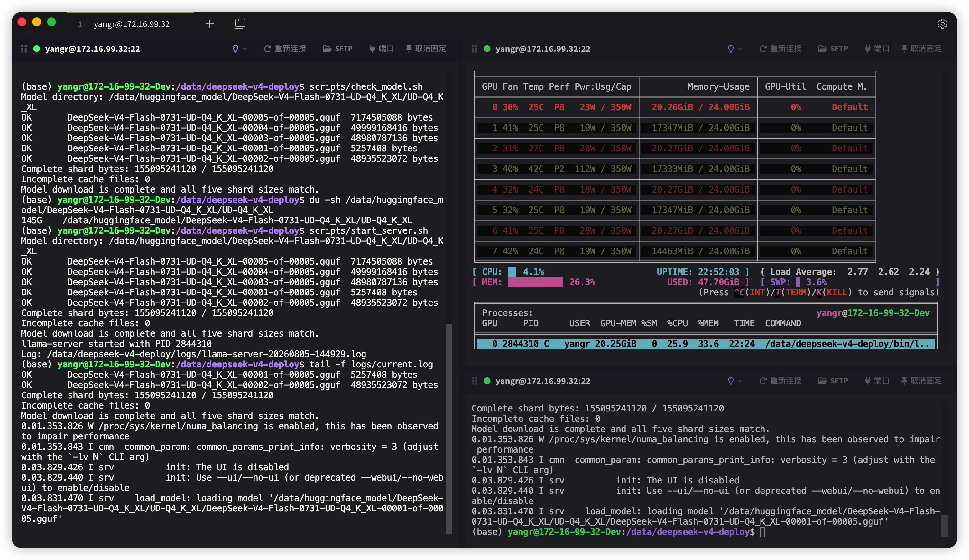The width and height of the screenshot is (969, 560).
Task: Click the left pane's green connection status dot
Action: 37,49
